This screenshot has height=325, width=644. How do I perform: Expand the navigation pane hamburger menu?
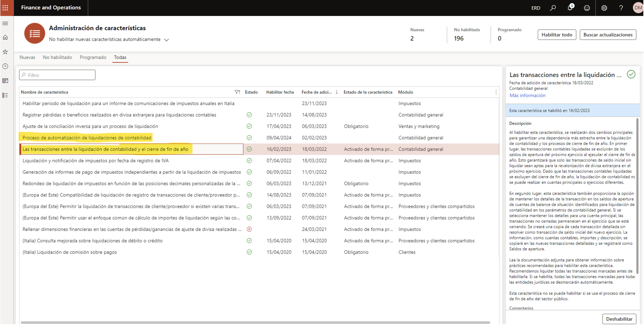[5, 23]
